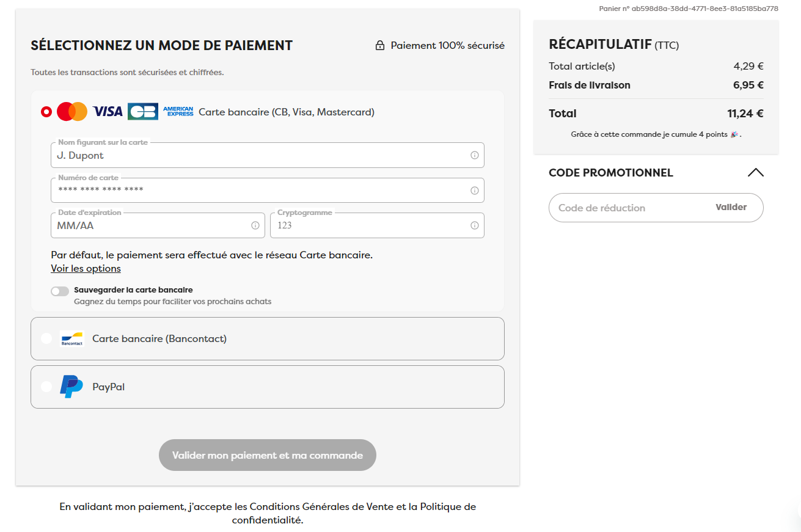Click the cumule 4 points text
The height and width of the screenshot is (532, 801).
click(x=656, y=134)
